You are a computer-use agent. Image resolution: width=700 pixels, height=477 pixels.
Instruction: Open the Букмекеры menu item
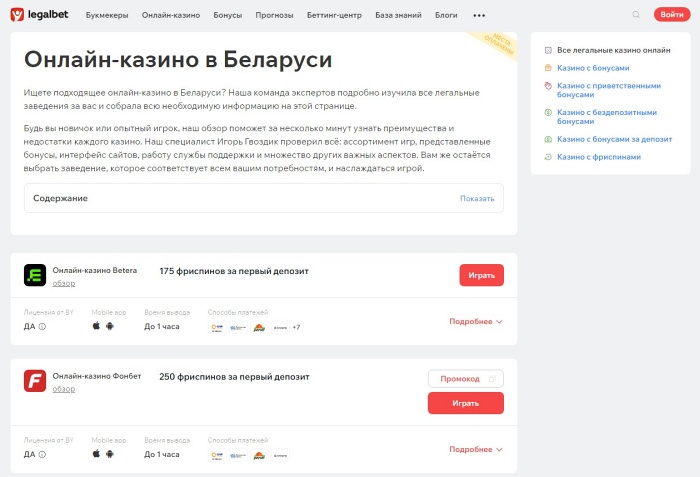[107, 16]
